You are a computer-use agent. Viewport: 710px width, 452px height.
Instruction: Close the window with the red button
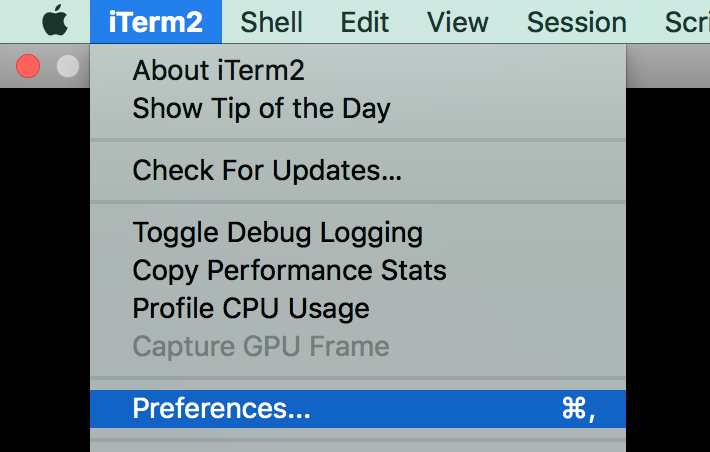(x=28, y=66)
